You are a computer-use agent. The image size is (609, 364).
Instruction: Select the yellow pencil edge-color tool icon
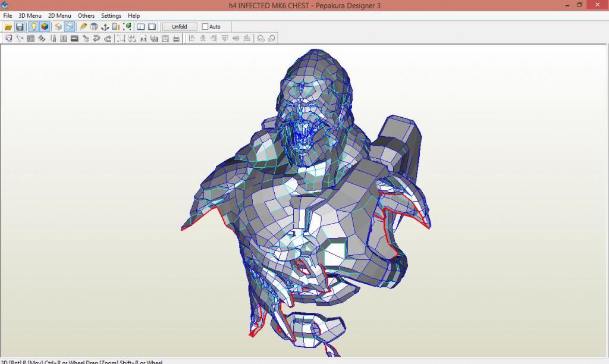coord(83,27)
